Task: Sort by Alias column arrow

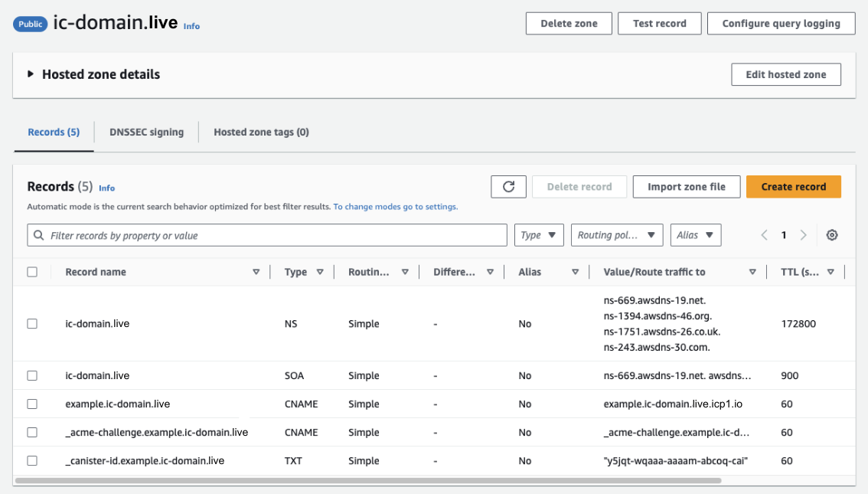Action: click(575, 272)
